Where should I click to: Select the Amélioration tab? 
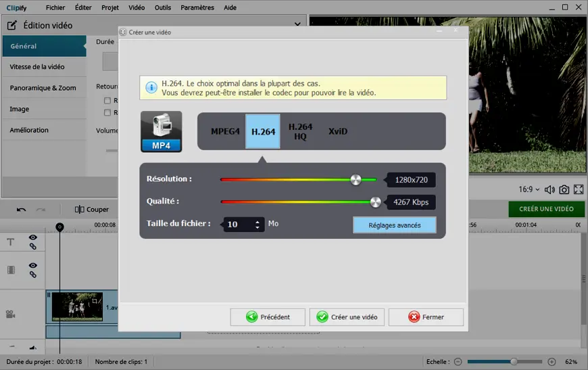pos(44,131)
